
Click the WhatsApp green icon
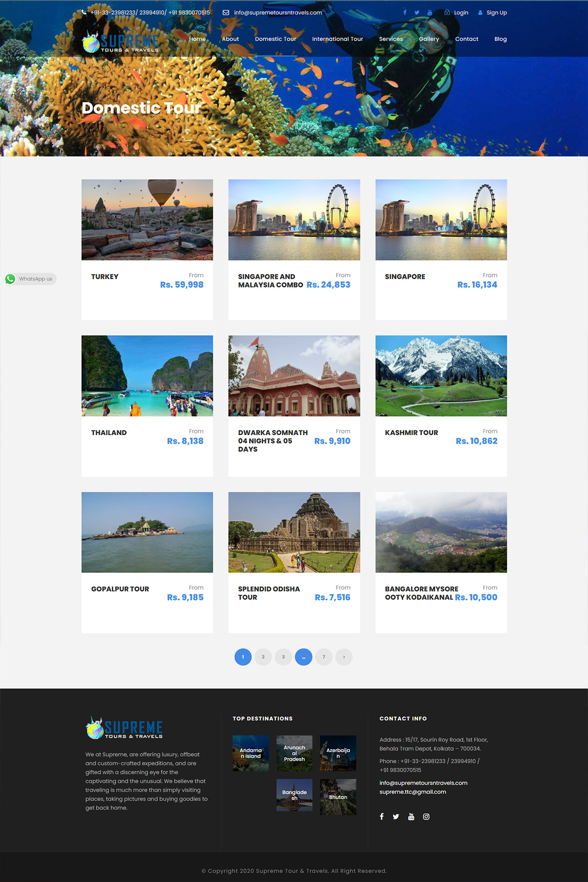coord(10,279)
